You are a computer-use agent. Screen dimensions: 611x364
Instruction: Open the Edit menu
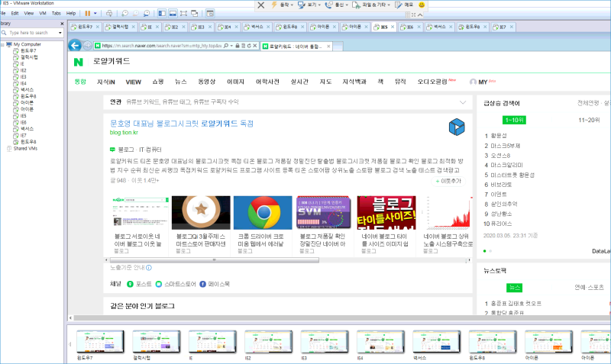(x=15, y=13)
